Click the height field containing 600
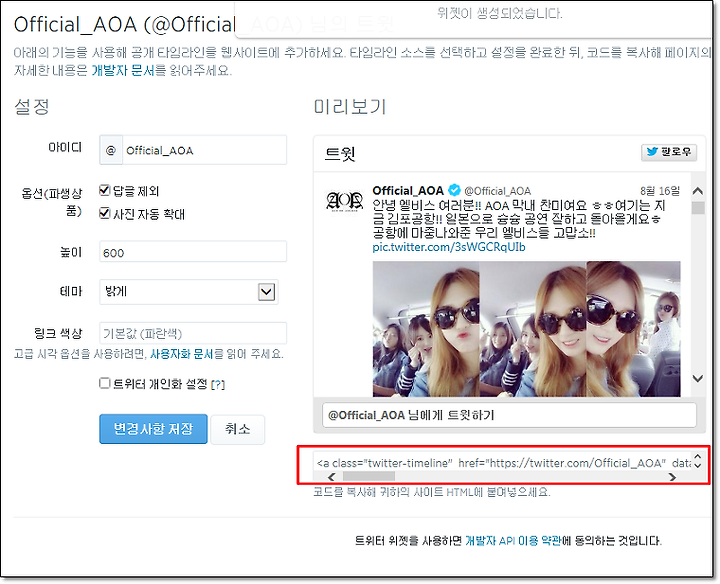This screenshot has width=720, height=584. point(193,252)
